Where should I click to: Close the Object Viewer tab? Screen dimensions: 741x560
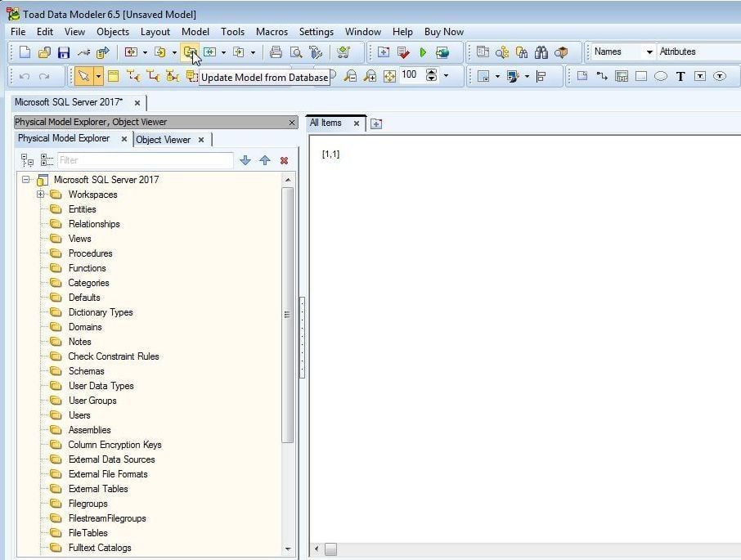[x=201, y=140]
